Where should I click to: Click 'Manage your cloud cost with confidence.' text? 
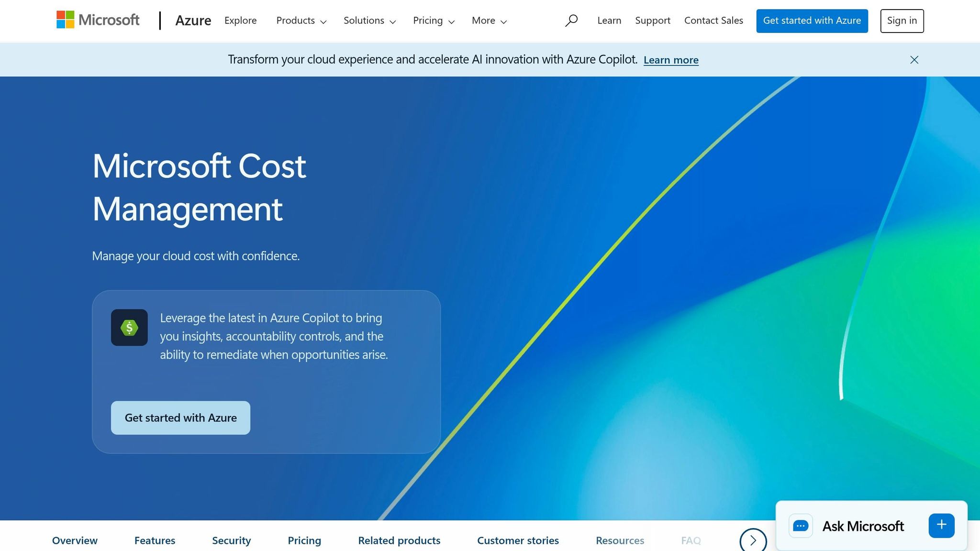pos(196,256)
